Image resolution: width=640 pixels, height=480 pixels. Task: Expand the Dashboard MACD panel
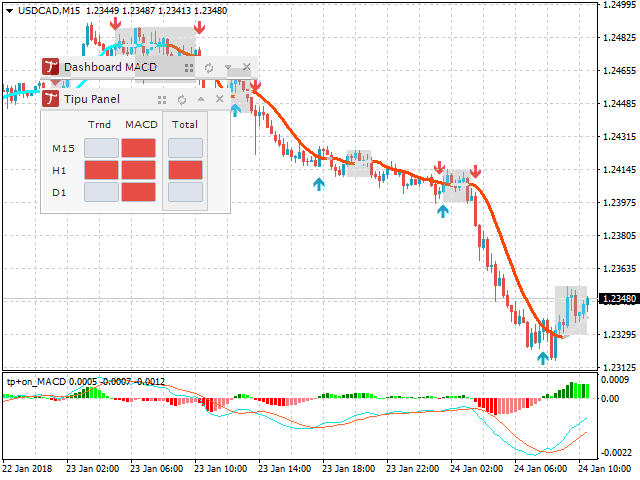[228, 67]
